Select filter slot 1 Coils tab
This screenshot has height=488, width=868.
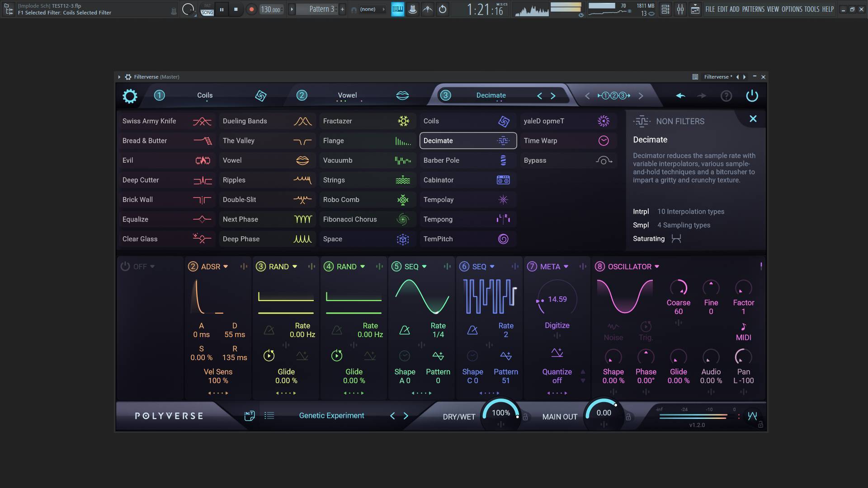point(205,95)
